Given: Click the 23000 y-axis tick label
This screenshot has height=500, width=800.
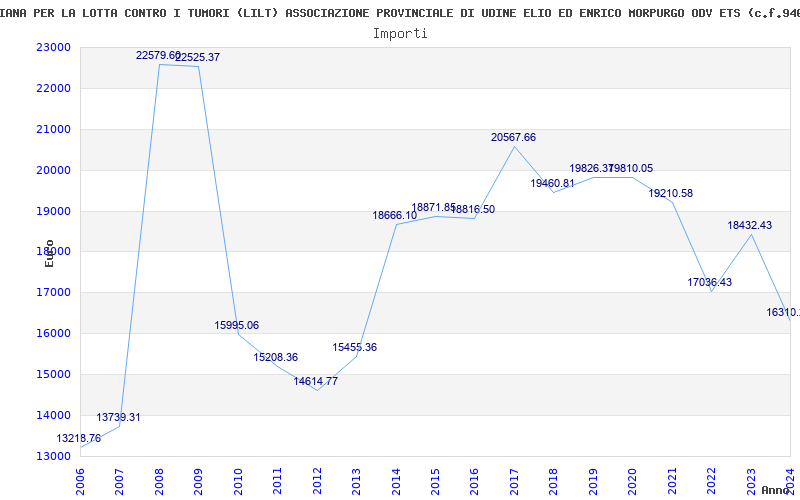Looking at the screenshot, I should 54,47.
